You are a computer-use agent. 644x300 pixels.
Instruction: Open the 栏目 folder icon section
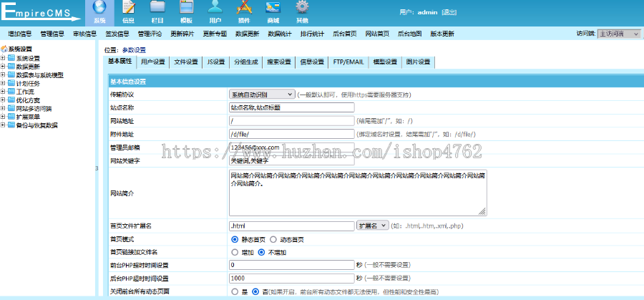(157, 7)
